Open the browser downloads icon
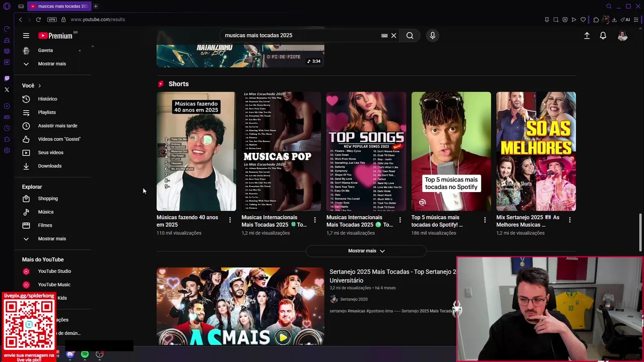 coord(614,20)
